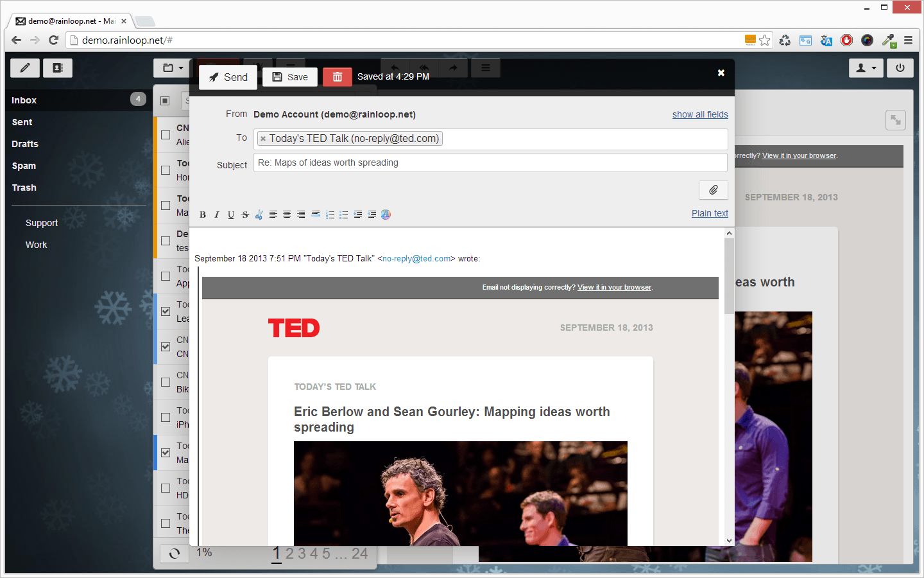Screen dimensions: 924x578
Task: Check the message row starting with Alie
Action: pyautogui.click(x=166, y=135)
